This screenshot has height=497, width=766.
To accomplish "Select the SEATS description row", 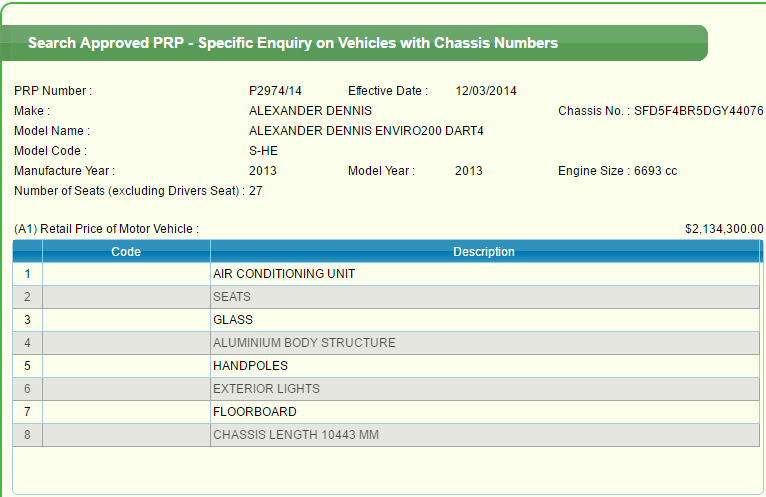I will (232, 297).
